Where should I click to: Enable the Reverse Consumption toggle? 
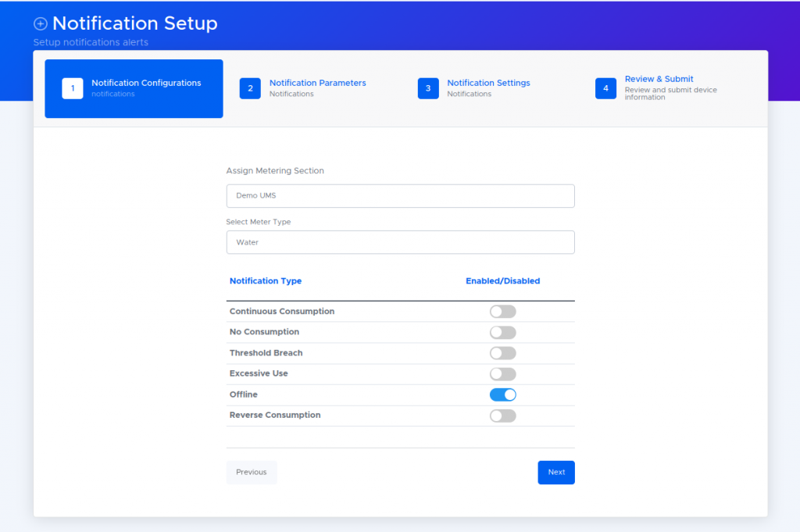point(502,415)
